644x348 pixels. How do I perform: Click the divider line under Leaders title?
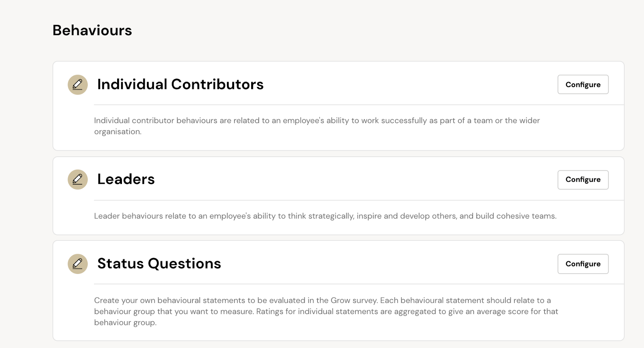[359, 200]
